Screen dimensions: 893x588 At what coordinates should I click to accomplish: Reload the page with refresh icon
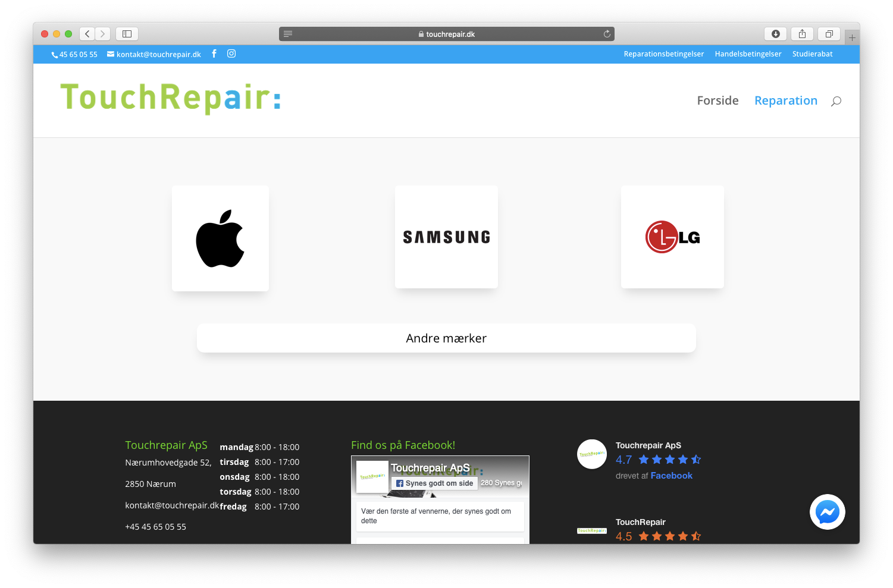point(607,34)
